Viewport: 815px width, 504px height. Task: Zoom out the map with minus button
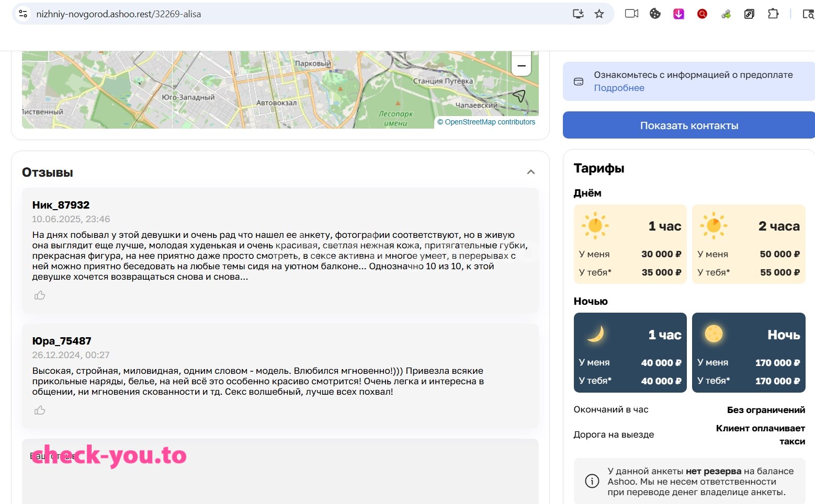point(521,66)
